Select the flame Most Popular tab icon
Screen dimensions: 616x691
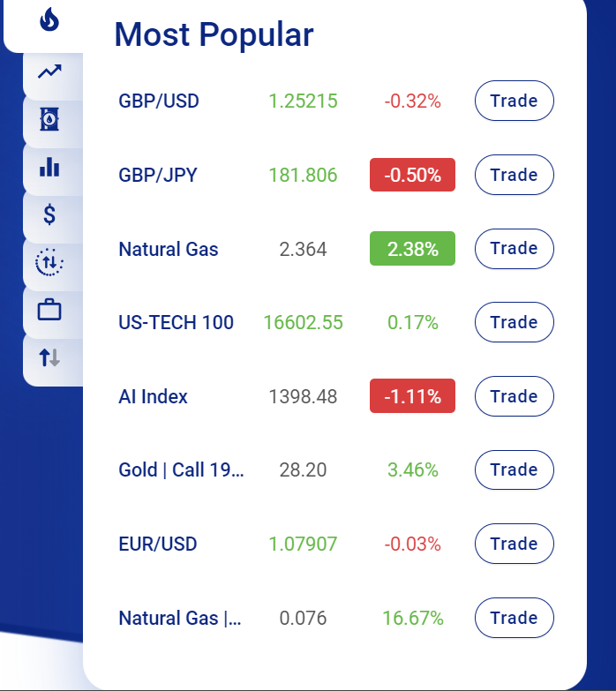pyautogui.click(x=49, y=20)
